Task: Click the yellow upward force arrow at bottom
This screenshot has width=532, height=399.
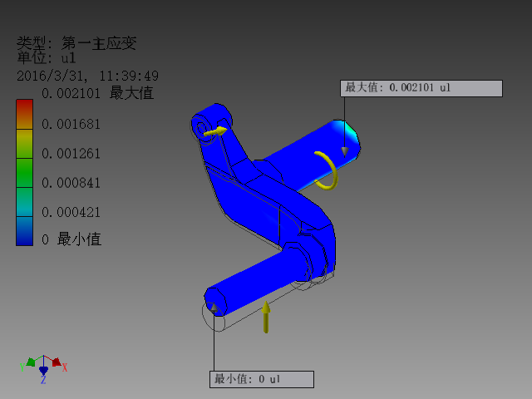Action: 266,317
